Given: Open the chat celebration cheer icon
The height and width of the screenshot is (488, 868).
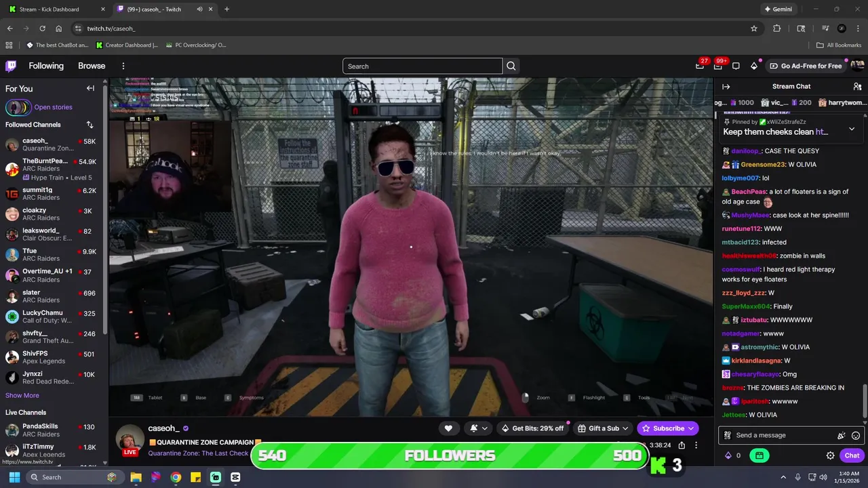Looking at the screenshot, I should tap(842, 435).
